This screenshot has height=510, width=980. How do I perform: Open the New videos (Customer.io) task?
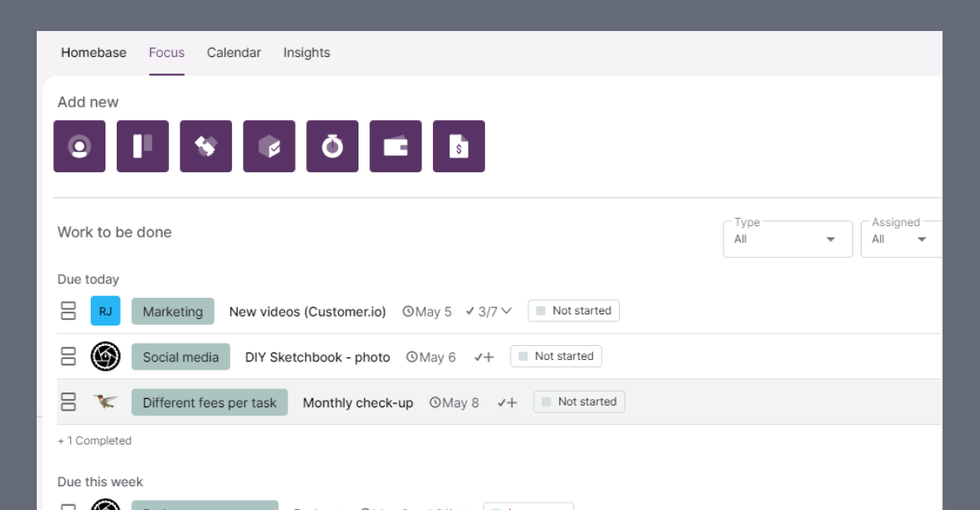click(307, 312)
